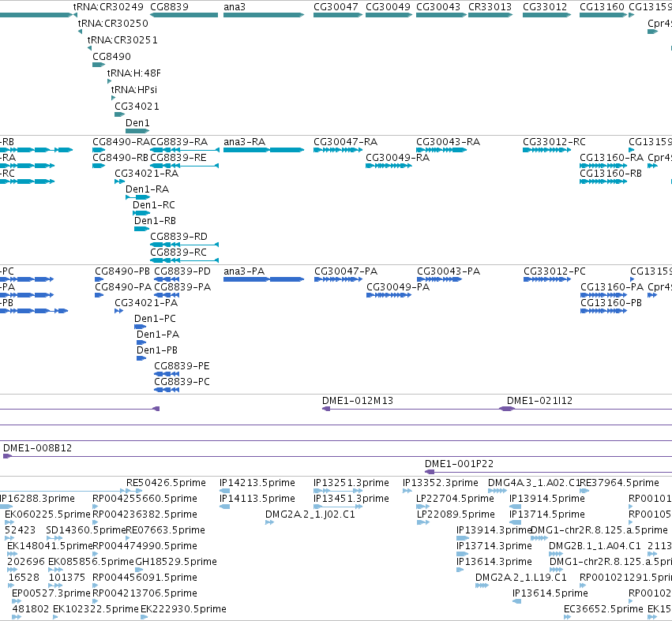Viewport: 672px width, 621px height.
Task: Select the IP14113.5prime EST label
Action: coord(257,499)
